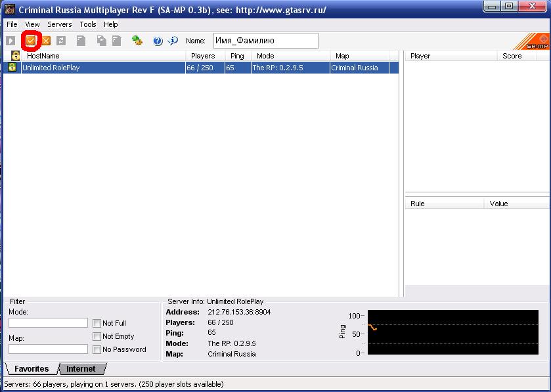Open the Servers menu
551x392 pixels.
59,24
